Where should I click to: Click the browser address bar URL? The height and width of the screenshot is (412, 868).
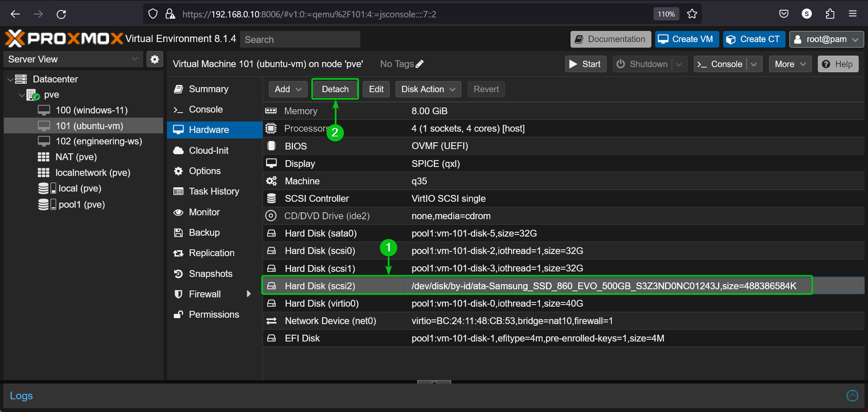pos(309,14)
